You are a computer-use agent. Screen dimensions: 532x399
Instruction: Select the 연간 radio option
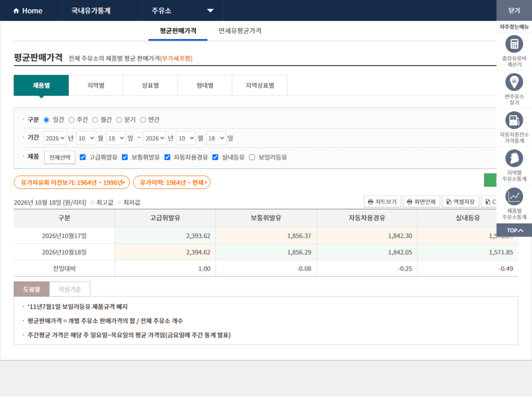[x=143, y=120]
